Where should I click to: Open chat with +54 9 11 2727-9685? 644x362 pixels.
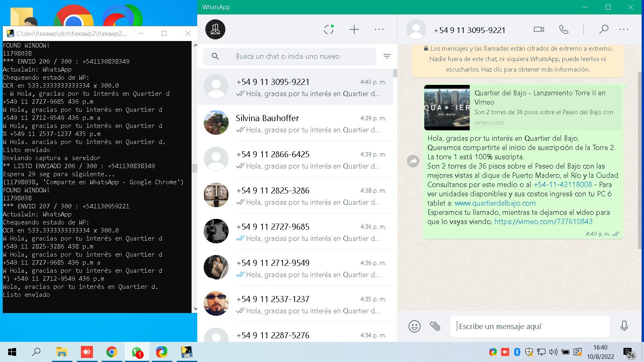click(295, 232)
